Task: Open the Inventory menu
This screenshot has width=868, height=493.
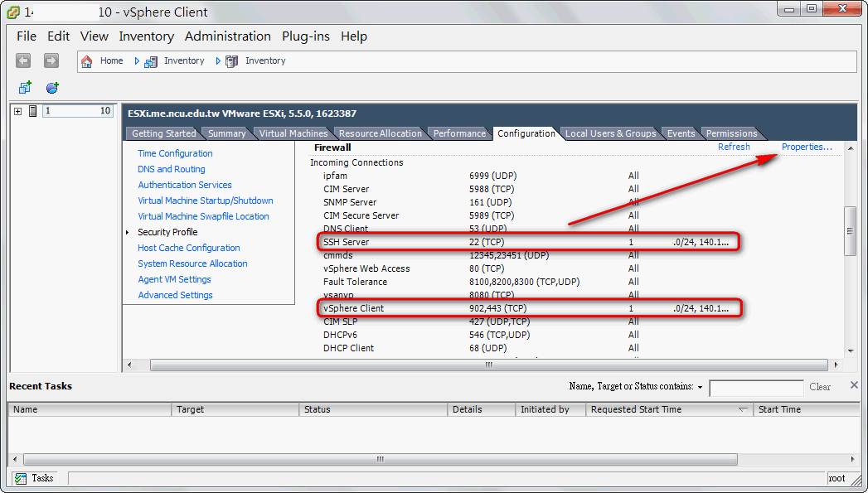Action: [146, 36]
